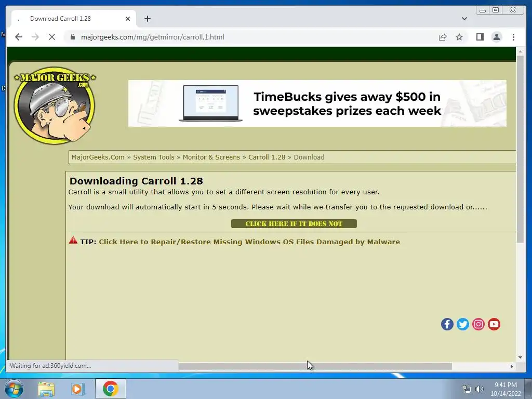This screenshot has height=399, width=532.
Task: Open the network tray icon
Action: 467,389
